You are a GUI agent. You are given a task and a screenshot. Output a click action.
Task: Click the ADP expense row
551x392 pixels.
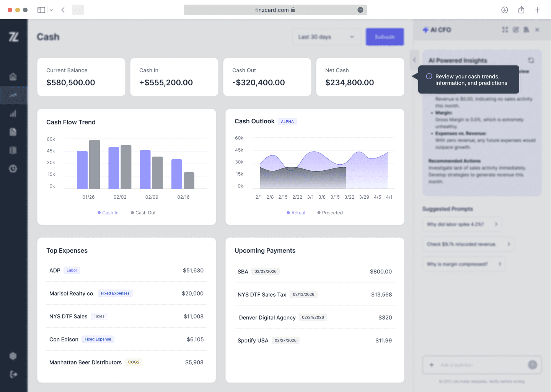(x=127, y=270)
